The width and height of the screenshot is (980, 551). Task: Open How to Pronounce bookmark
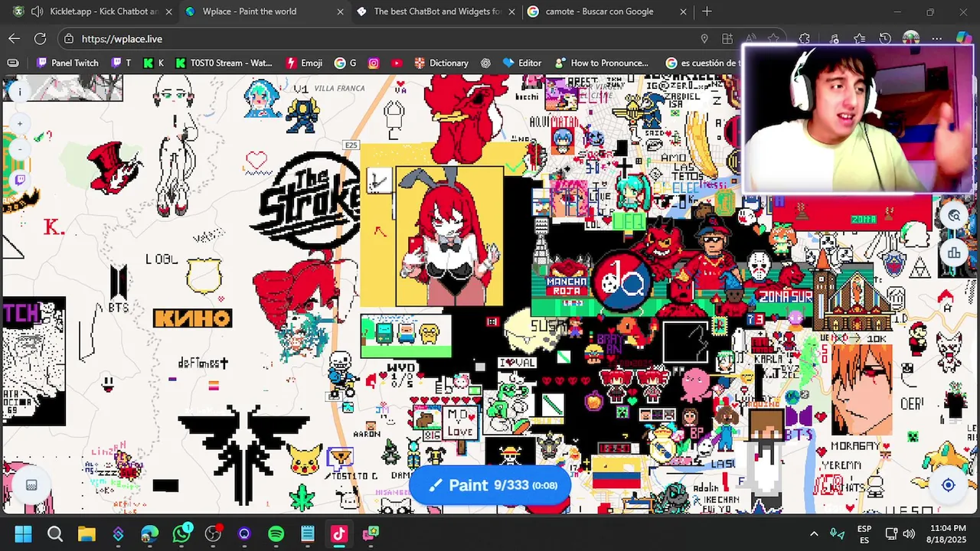click(602, 63)
